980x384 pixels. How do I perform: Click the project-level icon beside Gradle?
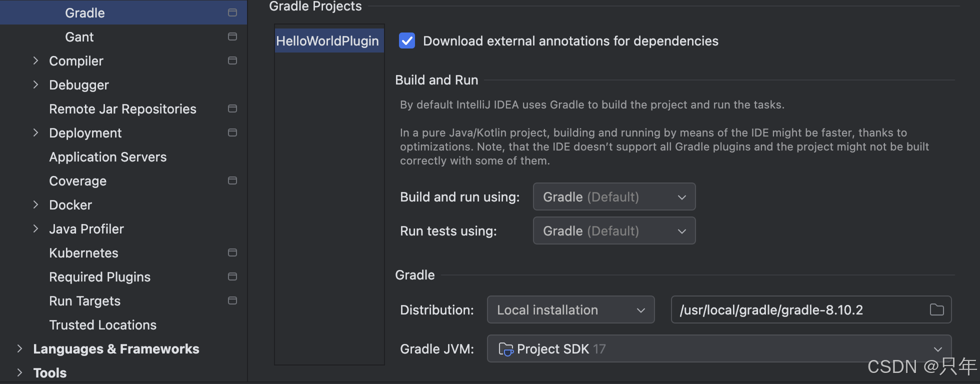coord(232,12)
